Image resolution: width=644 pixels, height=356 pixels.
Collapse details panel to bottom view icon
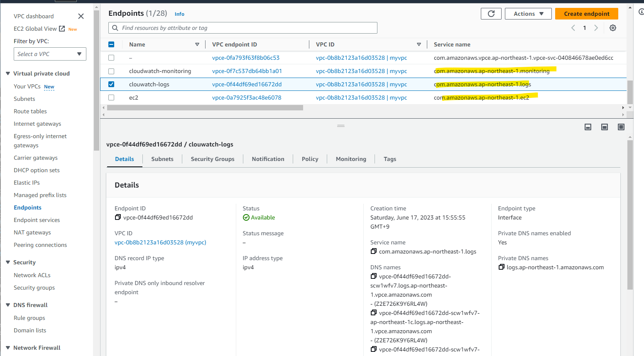tap(588, 127)
